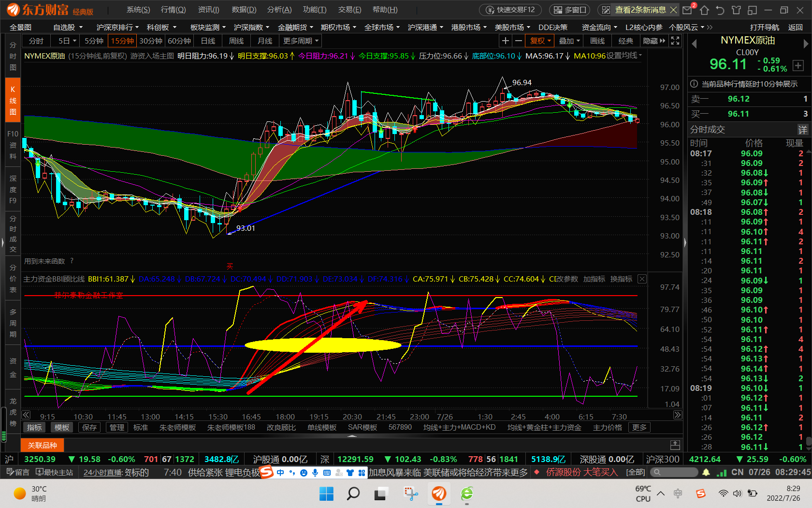The height and width of the screenshot is (508, 812).
Task: Open 更多周期 dropdown
Action: point(301,41)
